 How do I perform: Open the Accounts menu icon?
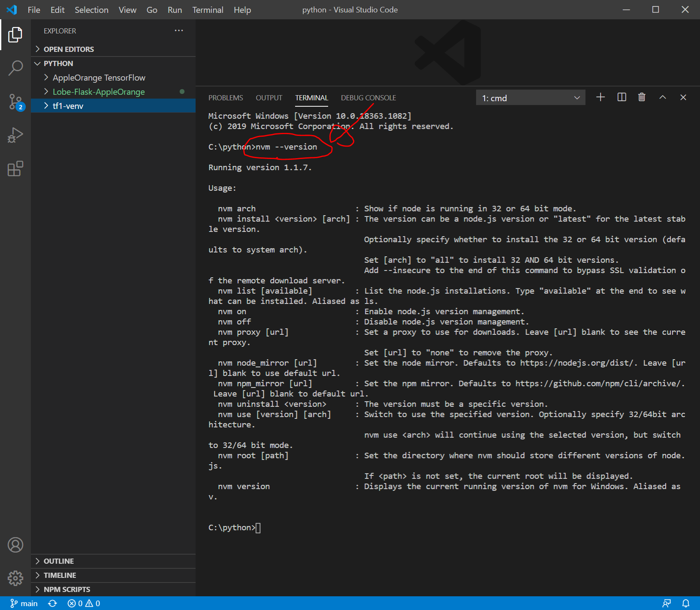tap(15, 545)
